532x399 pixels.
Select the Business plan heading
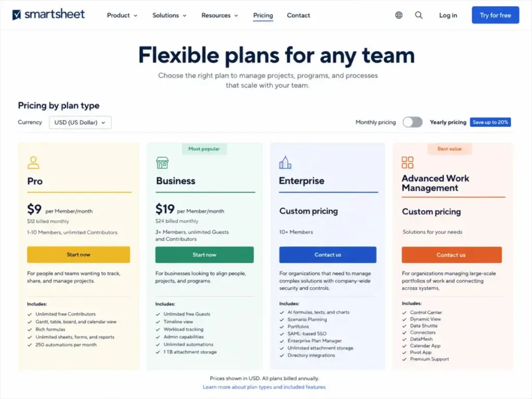pos(176,181)
